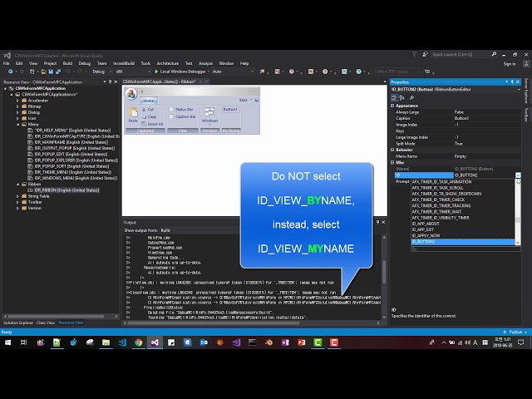532x399 pixels.
Task: Click Button1 in the My Dialog ribbon panel
Action: [230, 109]
